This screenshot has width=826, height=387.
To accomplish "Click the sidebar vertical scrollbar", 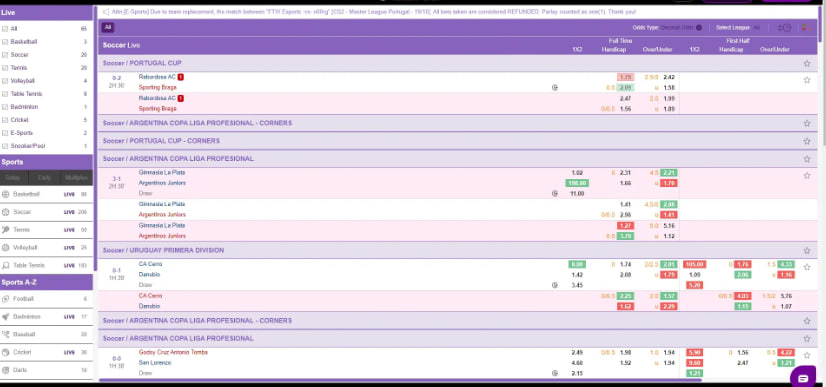I will click(95, 138).
